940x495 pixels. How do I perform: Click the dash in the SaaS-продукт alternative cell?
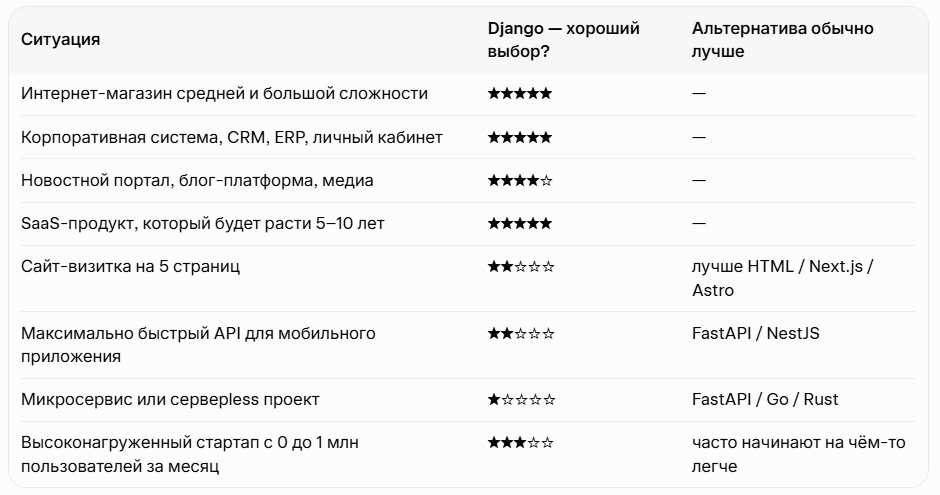tap(699, 224)
